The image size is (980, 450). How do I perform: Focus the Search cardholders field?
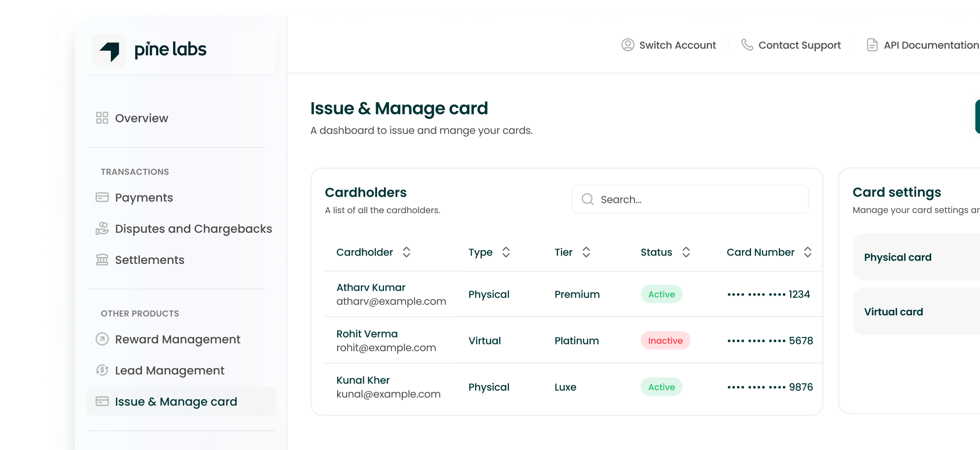(690, 199)
